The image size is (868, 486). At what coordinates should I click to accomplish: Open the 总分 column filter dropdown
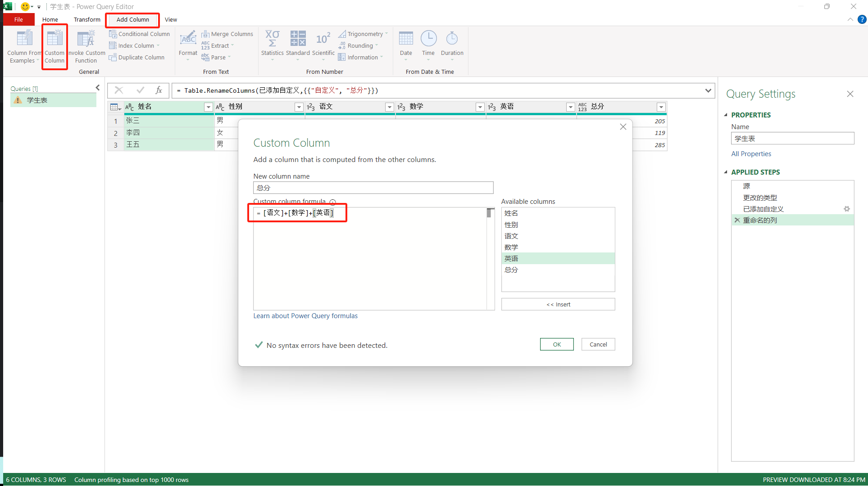coord(661,107)
